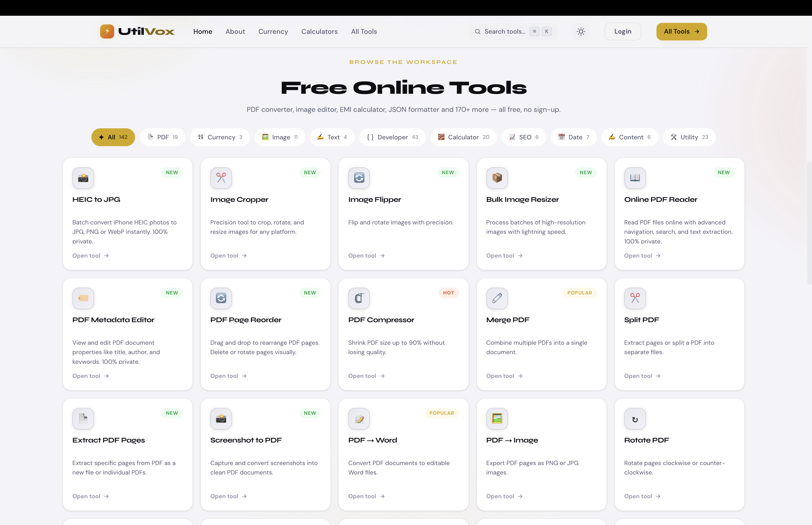Click the POPULAR badge on Merge PDF
This screenshot has width=812, height=525.
[x=580, y=293]
